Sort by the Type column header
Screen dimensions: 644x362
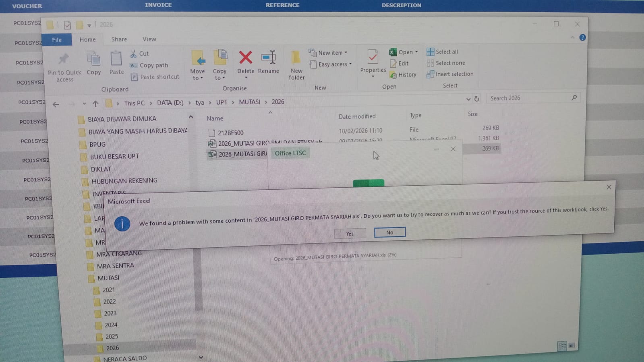pyautogui.click(x=415, y=115)
